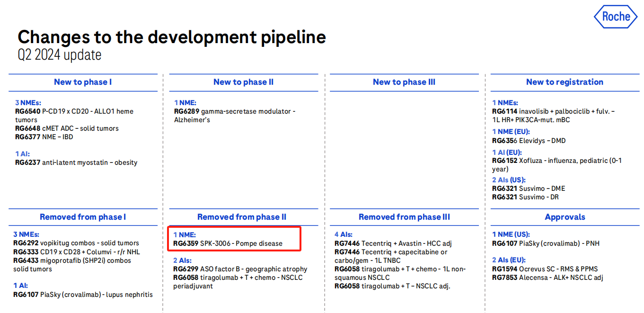Click the 'New to phase II' header
644x313 pixels.
(x=243, y=82)
